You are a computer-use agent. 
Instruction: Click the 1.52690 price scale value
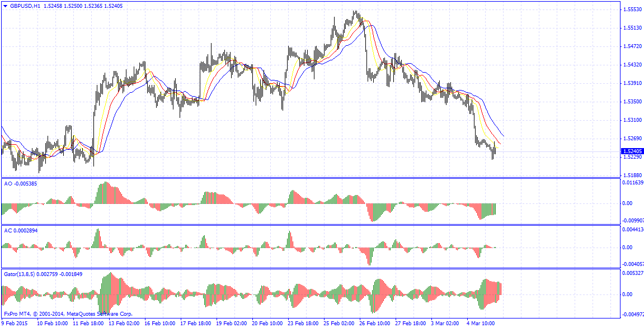tap(633, 138)
